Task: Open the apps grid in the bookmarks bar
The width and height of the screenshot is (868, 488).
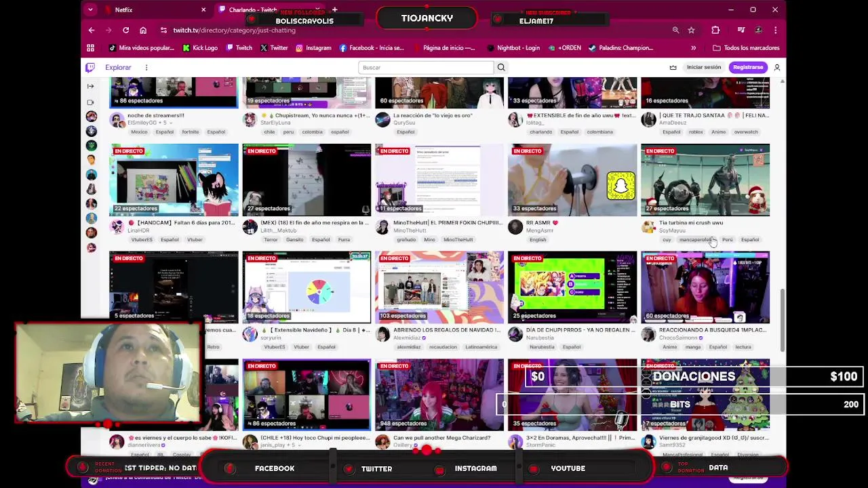Action: pos(90,48)
